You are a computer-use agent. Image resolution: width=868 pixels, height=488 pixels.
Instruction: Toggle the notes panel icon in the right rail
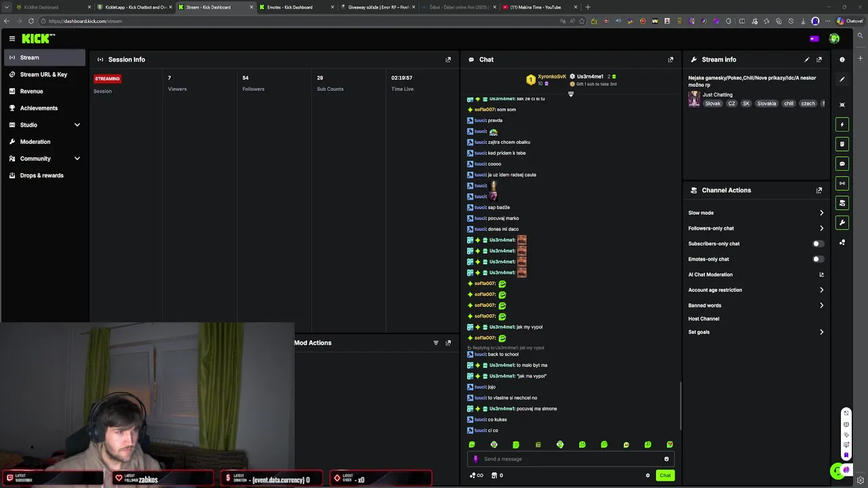[x=842, y=144]
